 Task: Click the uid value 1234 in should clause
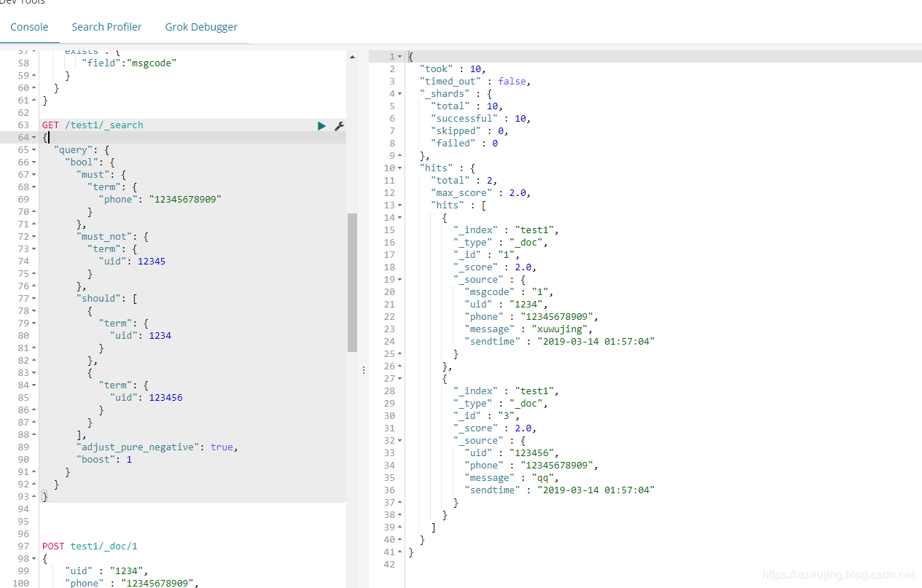(x=160, y=336)
